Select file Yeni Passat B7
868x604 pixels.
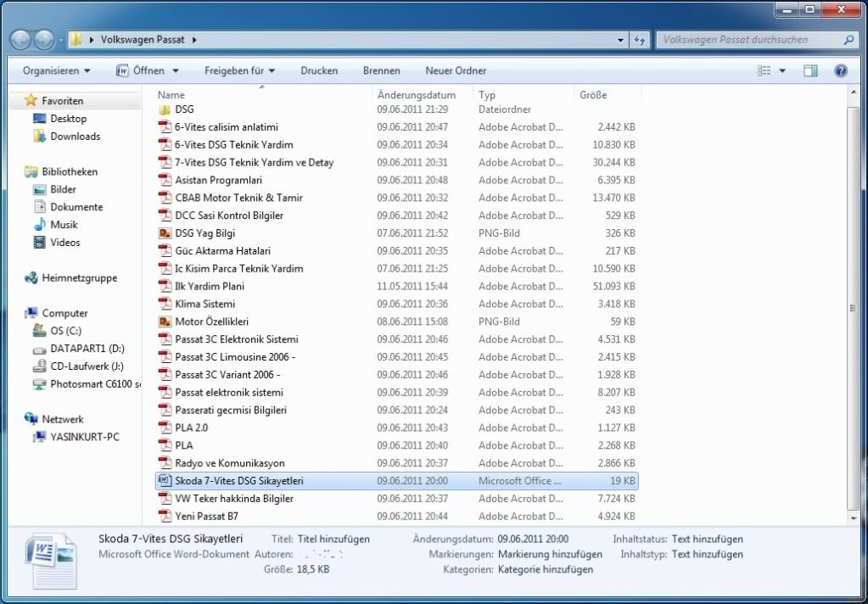point(396,517)
